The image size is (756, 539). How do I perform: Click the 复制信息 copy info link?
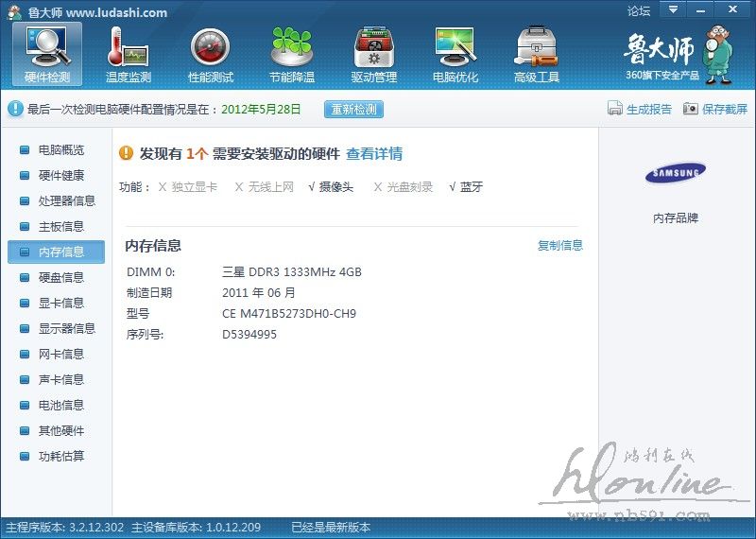560,246
